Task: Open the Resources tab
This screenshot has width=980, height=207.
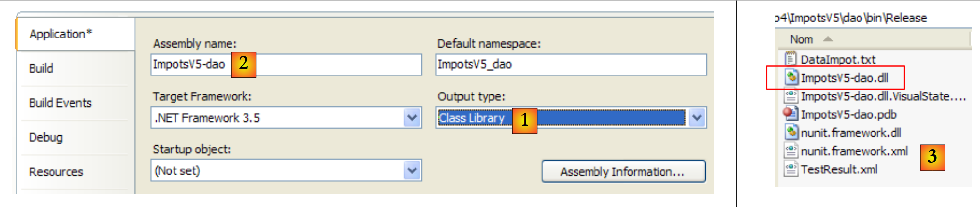Action: (56, 172)
